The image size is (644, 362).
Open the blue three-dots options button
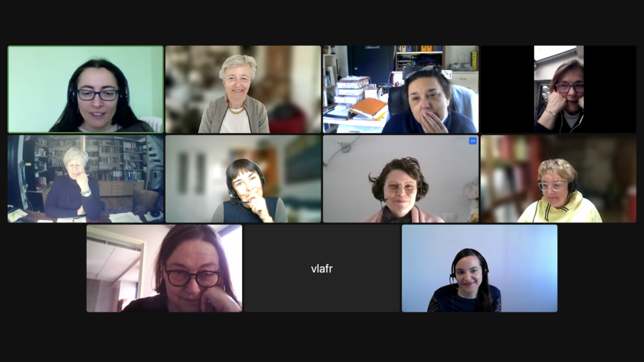tap(473, 141)
